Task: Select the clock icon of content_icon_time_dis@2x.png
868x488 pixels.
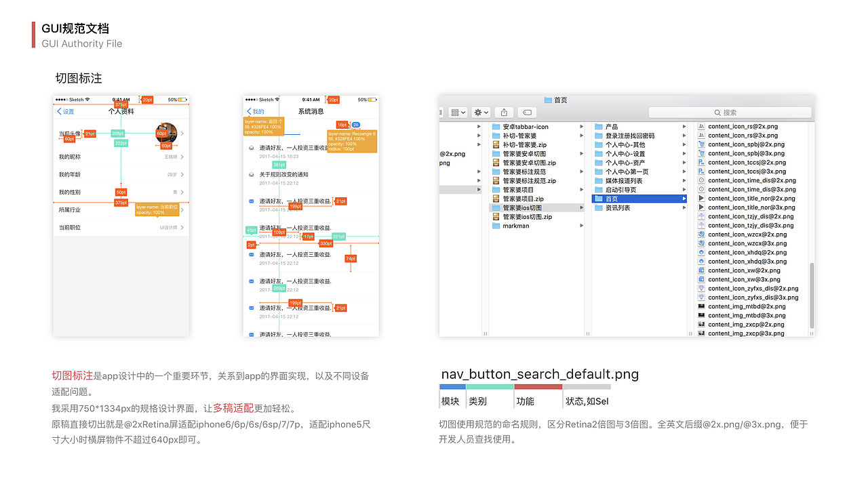Action: (x=701, y=180)
